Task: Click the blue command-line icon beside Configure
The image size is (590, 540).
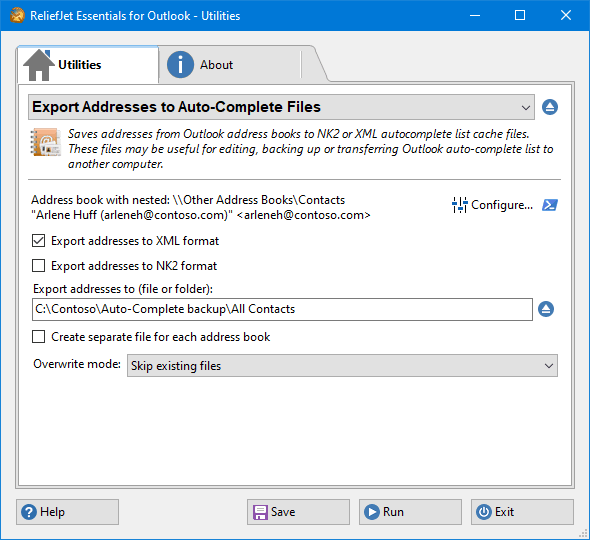Action: [550, 205]
